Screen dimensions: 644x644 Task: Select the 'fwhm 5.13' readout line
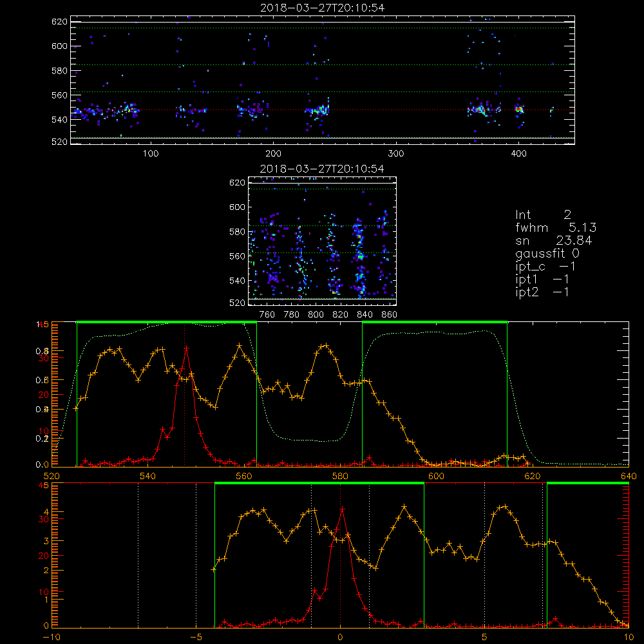(556, 227)
